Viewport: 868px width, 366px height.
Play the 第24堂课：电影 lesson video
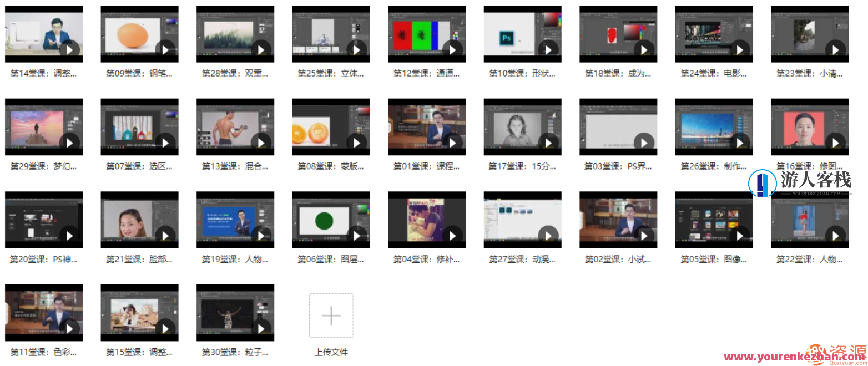click(739, 49)
